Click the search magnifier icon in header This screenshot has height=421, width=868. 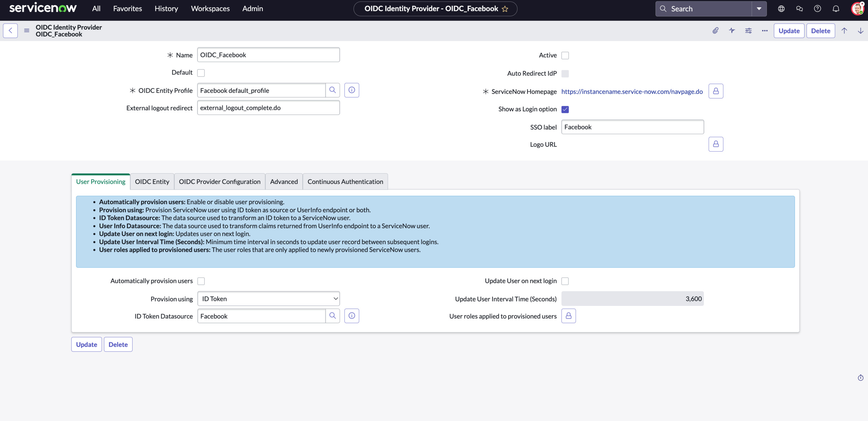coord(663,9)
